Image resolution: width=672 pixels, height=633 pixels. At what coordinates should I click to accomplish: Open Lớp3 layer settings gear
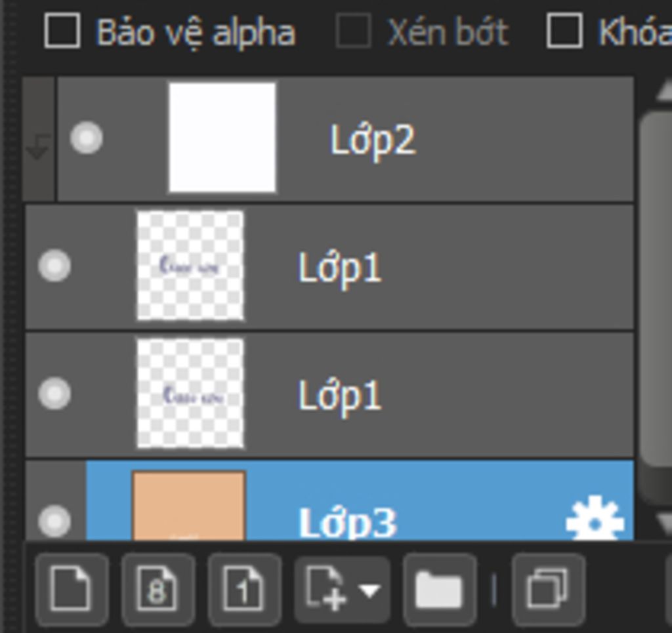[594, 521]
